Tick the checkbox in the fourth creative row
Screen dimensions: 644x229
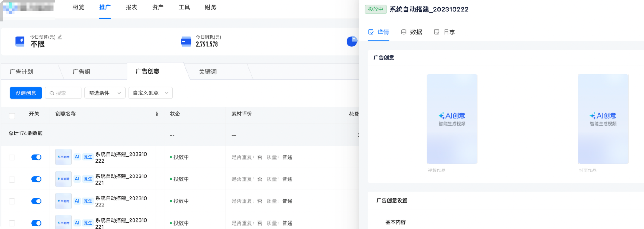12,223
